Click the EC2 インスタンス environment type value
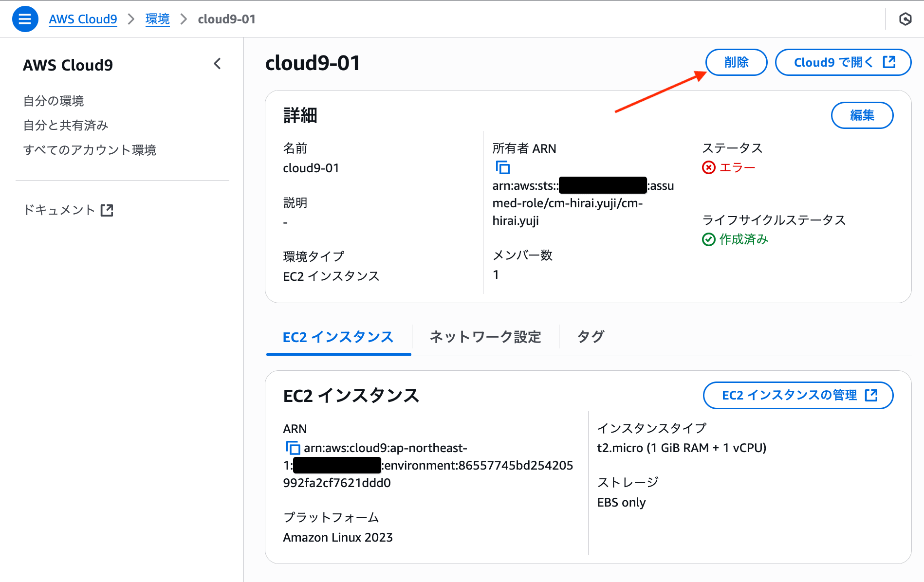Screen dimensions: 924x582 coord(331,276)
